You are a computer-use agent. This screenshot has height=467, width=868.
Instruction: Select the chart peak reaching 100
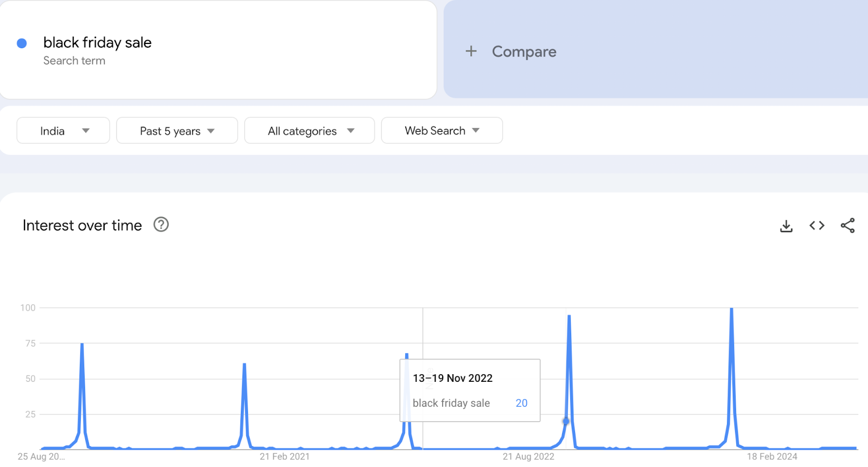731,309
